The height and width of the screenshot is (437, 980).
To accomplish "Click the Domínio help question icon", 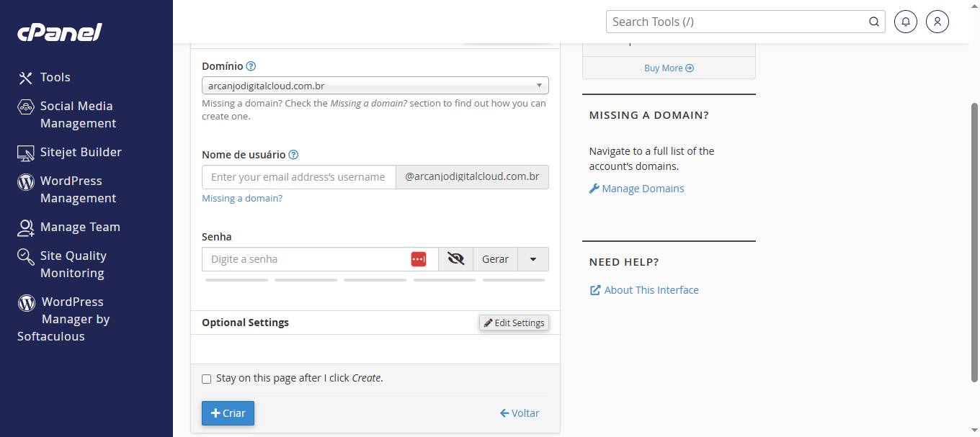I will pyautogui.click(x=251, y=66).
